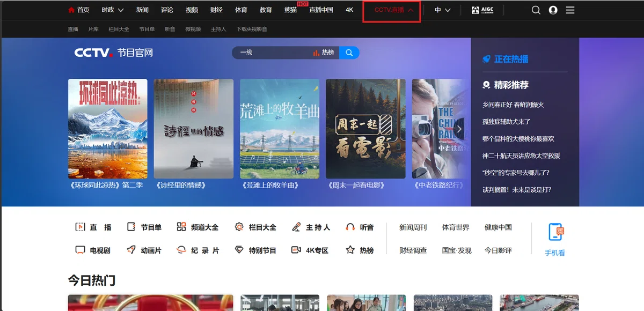Image resolution: width=644 pixels, height=311 pixels.
Task: Open the 诗经里的情感 poster
Action: point(194,129)
